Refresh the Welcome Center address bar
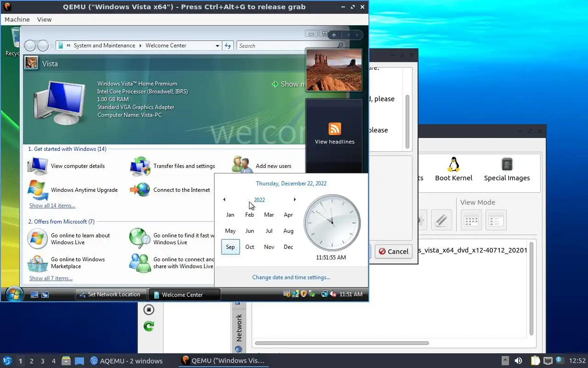The height and width of the screenshot is (368, 588). click(228, 46)
